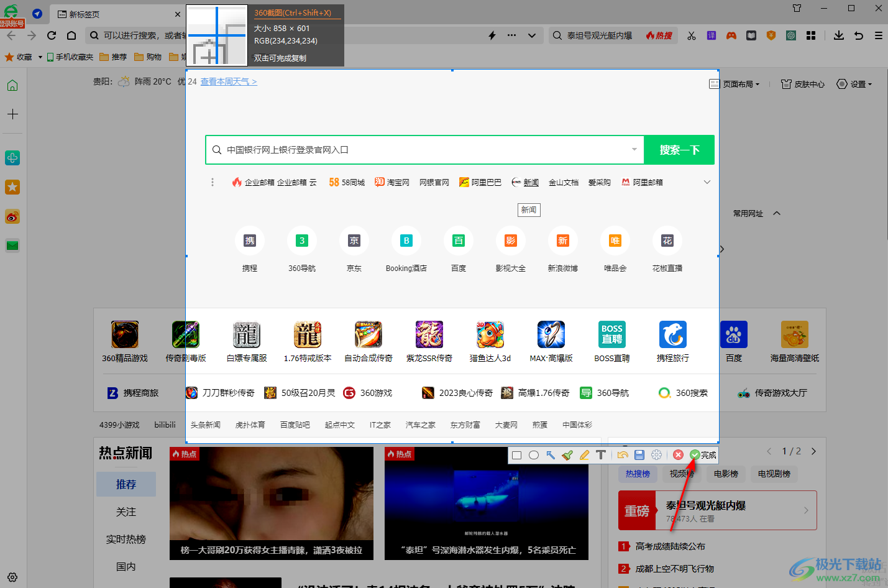Click the undo close-tab icon
This screenshot has width=888, height=588.
point(859,35)
